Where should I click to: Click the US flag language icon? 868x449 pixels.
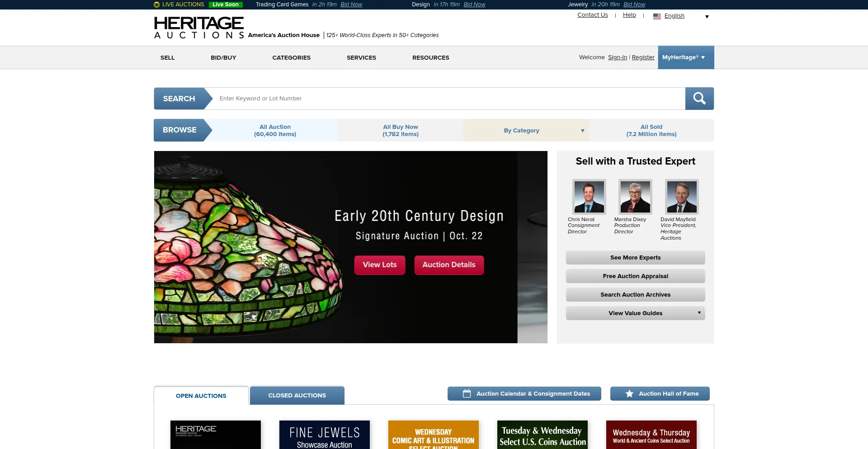[x=657, y=16]
